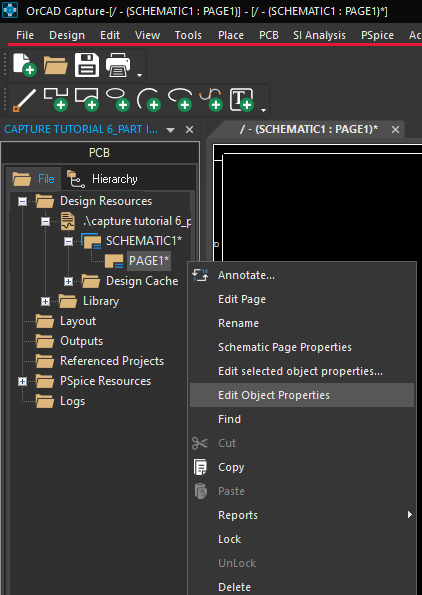This screenshot has width=422, height=595.
Task: Select the Logs folder
Action: (x=72, y=401)
